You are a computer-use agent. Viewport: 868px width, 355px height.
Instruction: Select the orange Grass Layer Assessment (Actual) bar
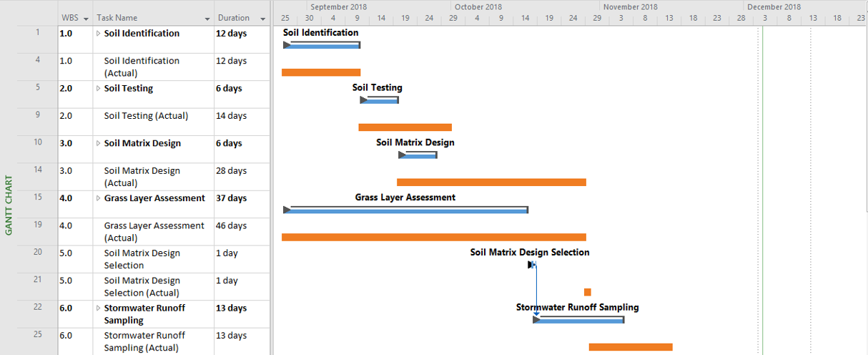pyautogui.click(x=433, y=237)
